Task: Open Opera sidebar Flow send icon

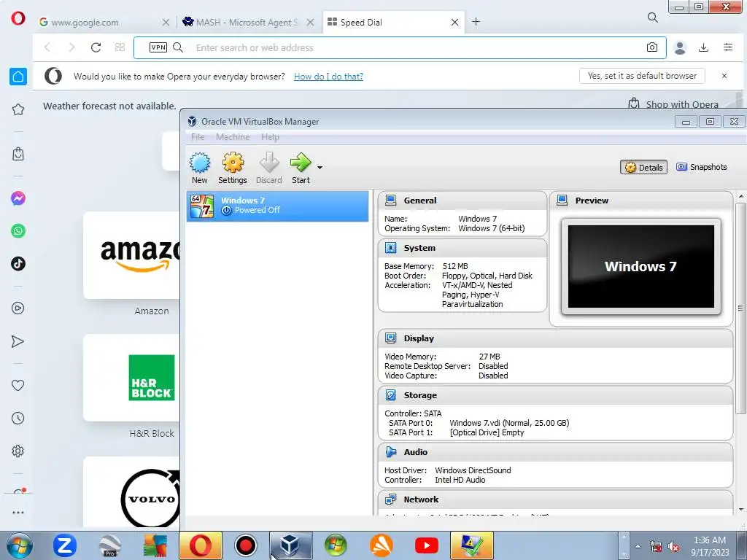Action: 18,342
